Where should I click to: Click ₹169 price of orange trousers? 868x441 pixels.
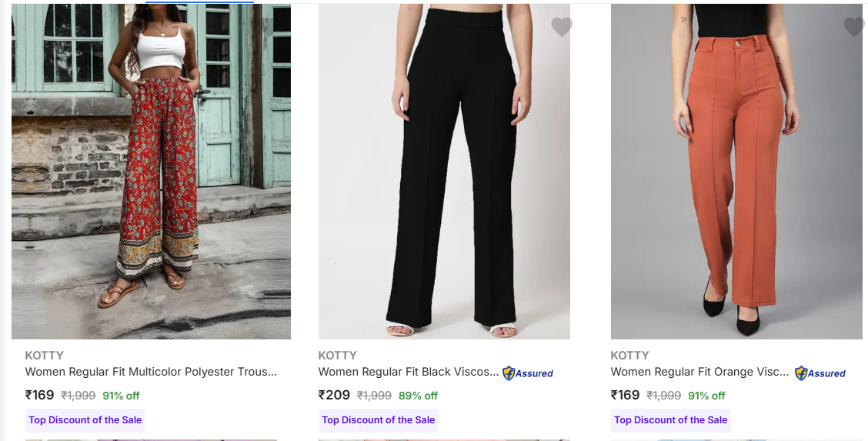coord(625,395)
